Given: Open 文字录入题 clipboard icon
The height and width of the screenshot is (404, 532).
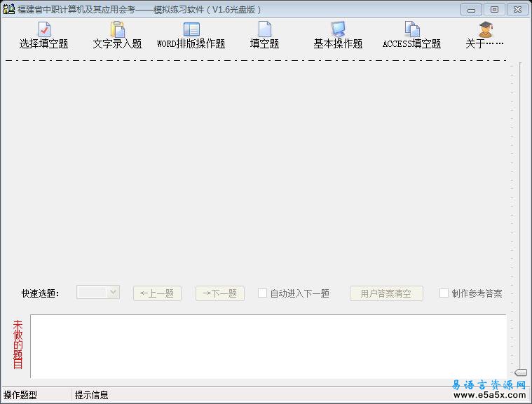Looking at the screenshot, I should tap(117, 29).
